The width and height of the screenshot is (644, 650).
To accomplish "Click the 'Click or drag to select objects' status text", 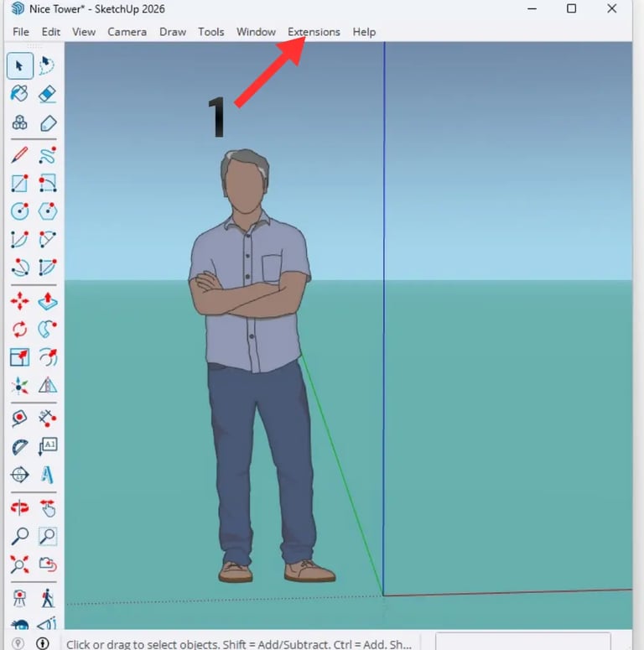I will click(x=239, y=644).
